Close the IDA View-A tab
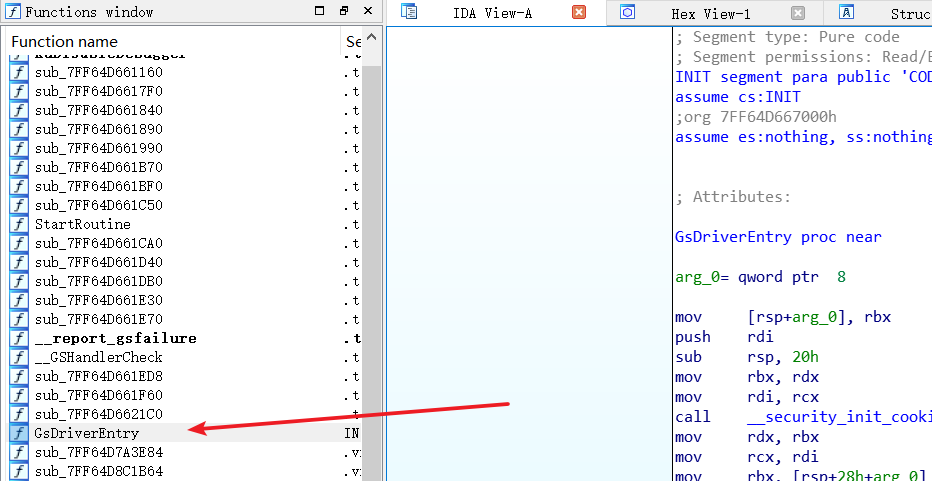The width and height of the screenshot is (932, 481). pyautogui.click(x=579, y=13)
